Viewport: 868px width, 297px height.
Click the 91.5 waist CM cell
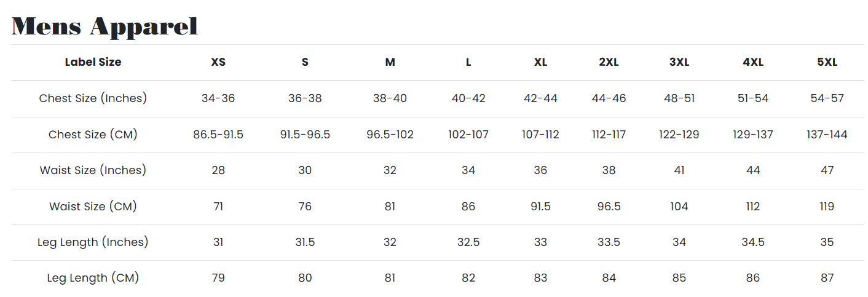click(540, 207)
